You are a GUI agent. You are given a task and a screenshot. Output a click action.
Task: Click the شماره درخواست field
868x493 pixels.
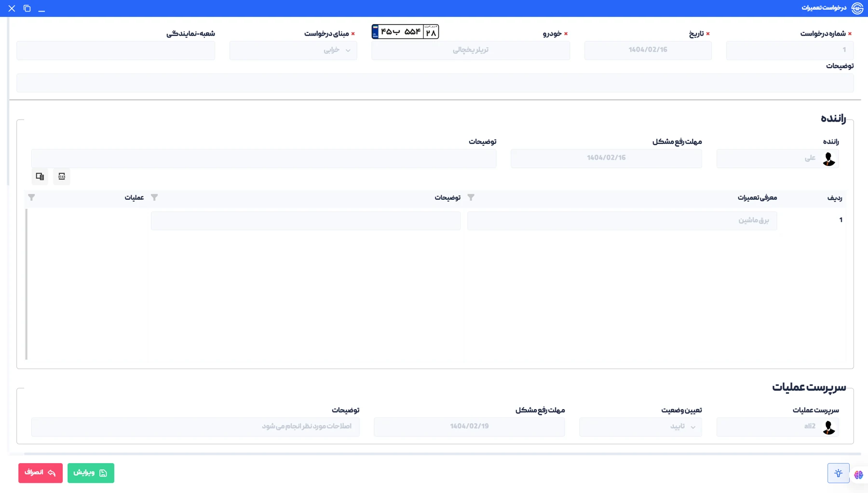pyautogui.click(x=790, y=50)
